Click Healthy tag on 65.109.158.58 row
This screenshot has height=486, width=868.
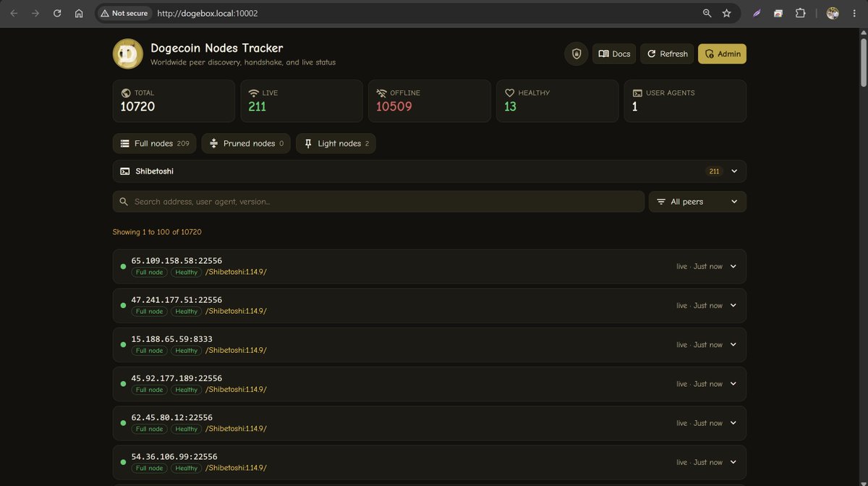point(186,272)
